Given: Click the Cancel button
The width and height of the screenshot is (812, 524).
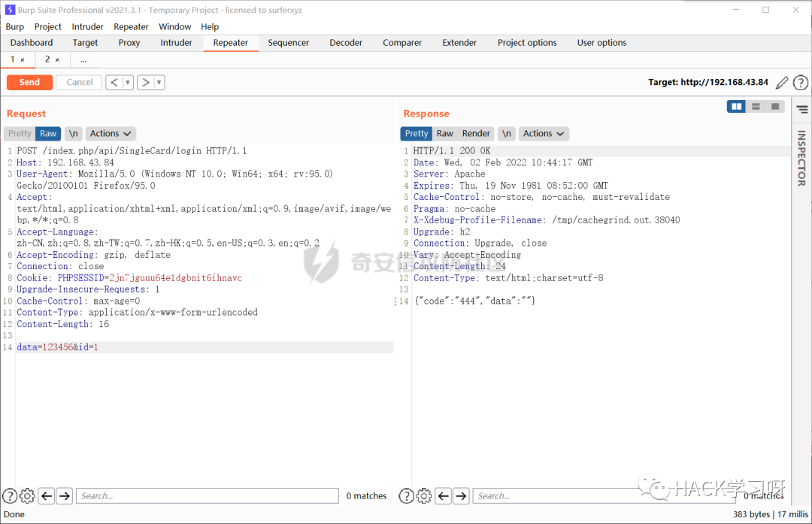Looking at the screenshot, I should tap(78, 82).
